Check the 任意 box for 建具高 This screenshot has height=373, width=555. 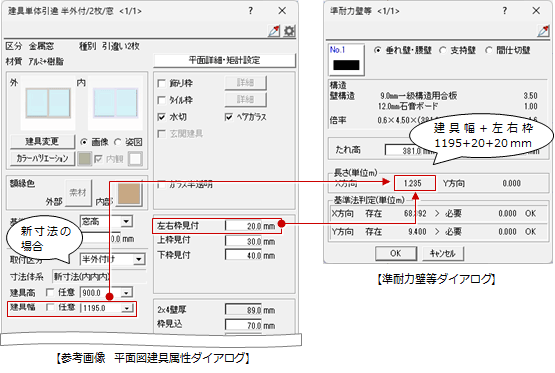[50, 292]
